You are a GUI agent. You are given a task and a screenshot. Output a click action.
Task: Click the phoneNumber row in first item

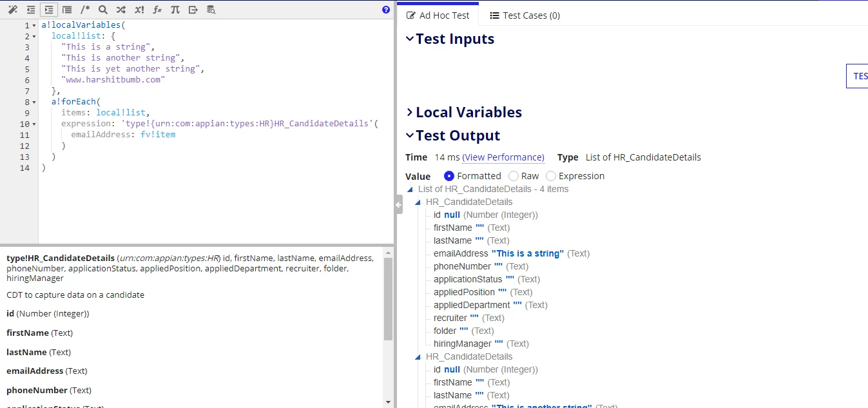481,266
